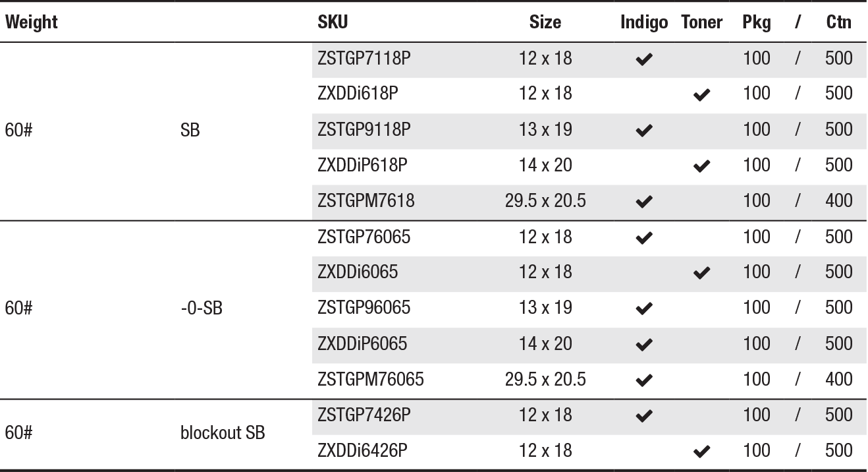Click the Toner checkmark for ZXDDiP618P
This screenshot has width=868, height=472.
click(x=702, y=167)
